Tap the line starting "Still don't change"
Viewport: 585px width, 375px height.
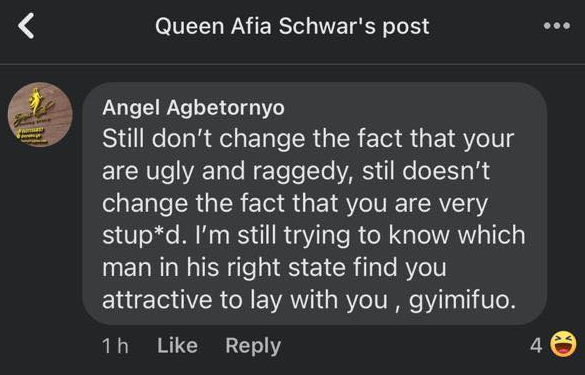point(308,139)
